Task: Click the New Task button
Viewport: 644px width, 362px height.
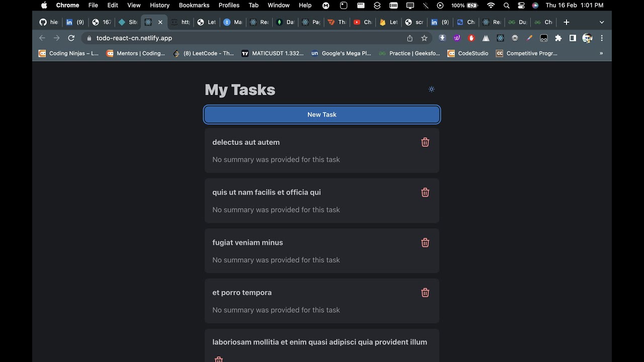Action: pos(322,115)
